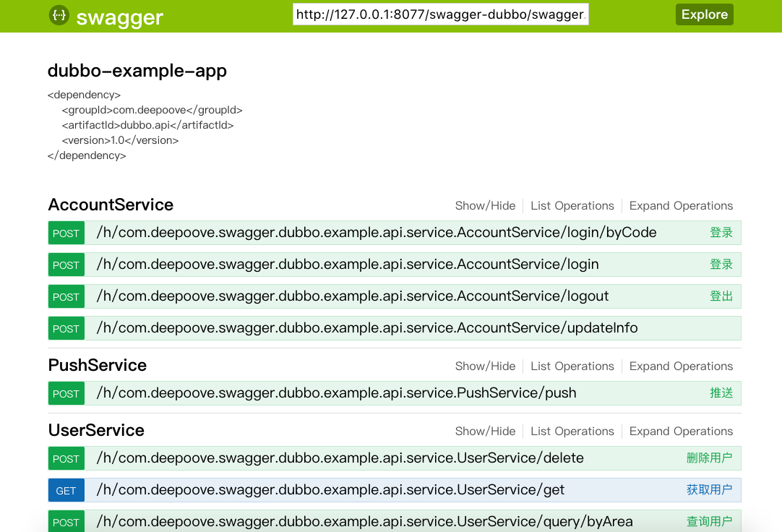Click Show/Hide for AccountService

coord(485,206)
